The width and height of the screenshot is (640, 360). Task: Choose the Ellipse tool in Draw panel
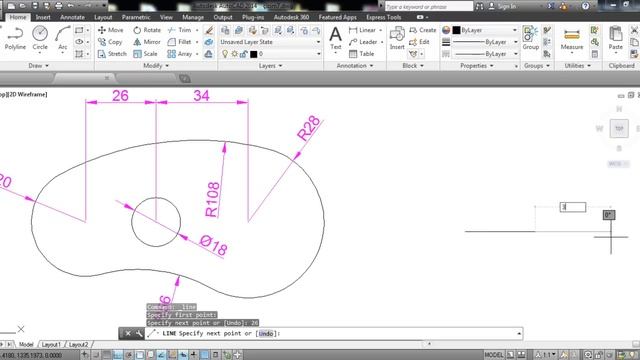pyautogui.click(x=79, y=42)
